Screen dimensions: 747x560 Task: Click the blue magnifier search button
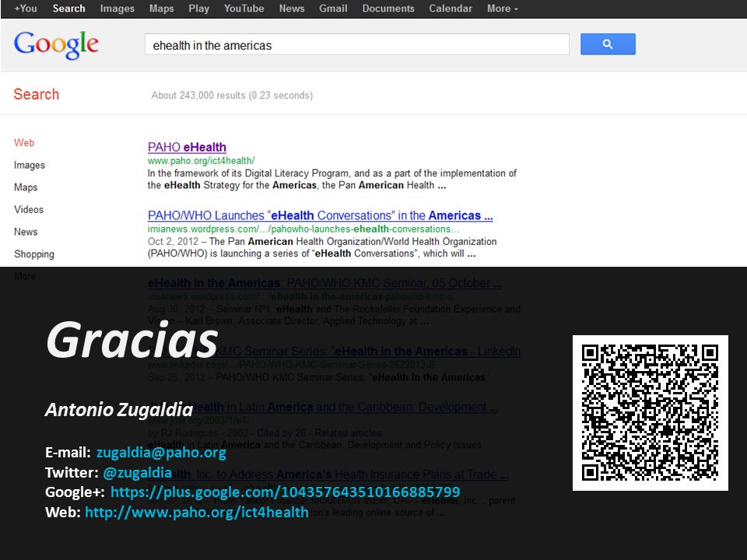608,44
